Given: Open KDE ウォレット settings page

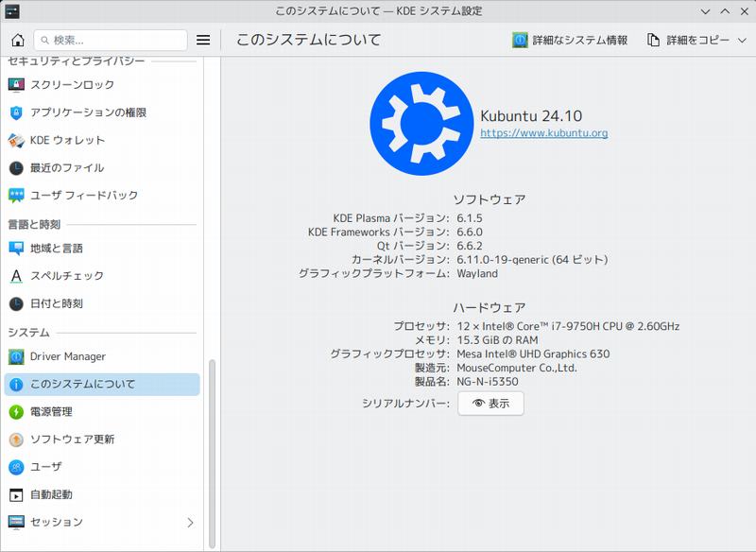Looking at the screenshot, I should tap(102, 140).
